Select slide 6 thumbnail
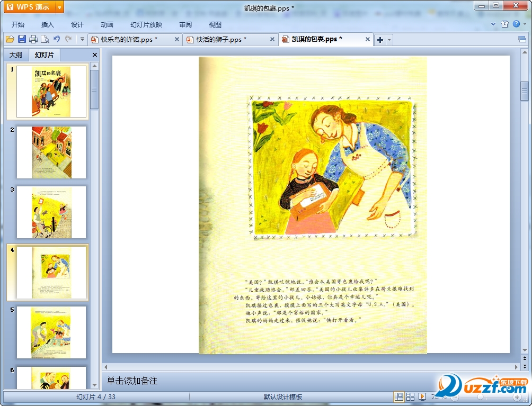Viewport: 532px width, 406px height. [x=51, y=377]
